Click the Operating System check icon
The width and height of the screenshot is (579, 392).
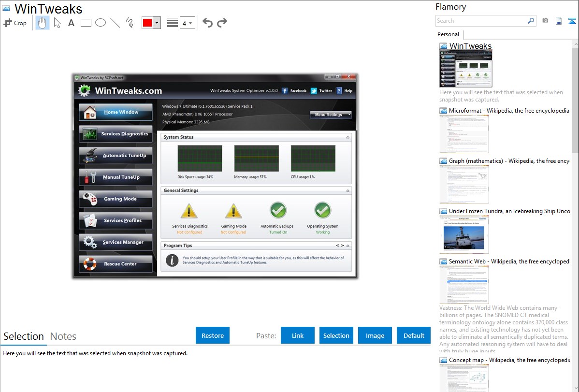point(323,210)
